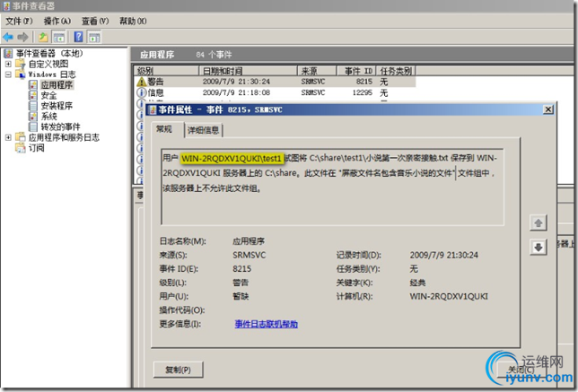Click event ID cell 8215 in list

[x=364, y=82]
